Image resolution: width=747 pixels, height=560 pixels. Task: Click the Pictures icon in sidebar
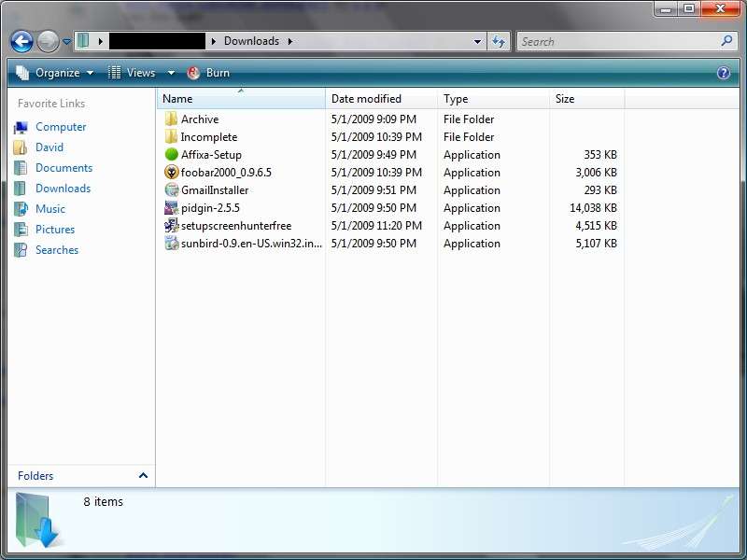(21, 230)
